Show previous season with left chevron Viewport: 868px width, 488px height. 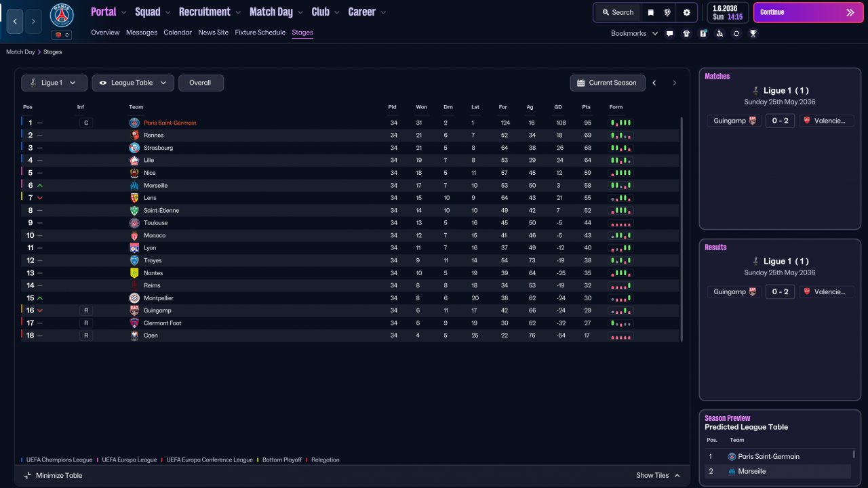(654, 83)
